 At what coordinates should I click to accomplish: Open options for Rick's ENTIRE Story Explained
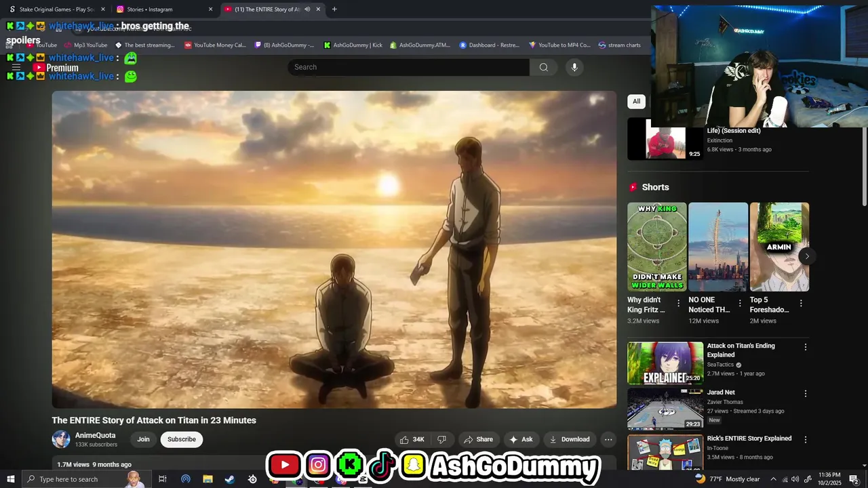(806, 440)
